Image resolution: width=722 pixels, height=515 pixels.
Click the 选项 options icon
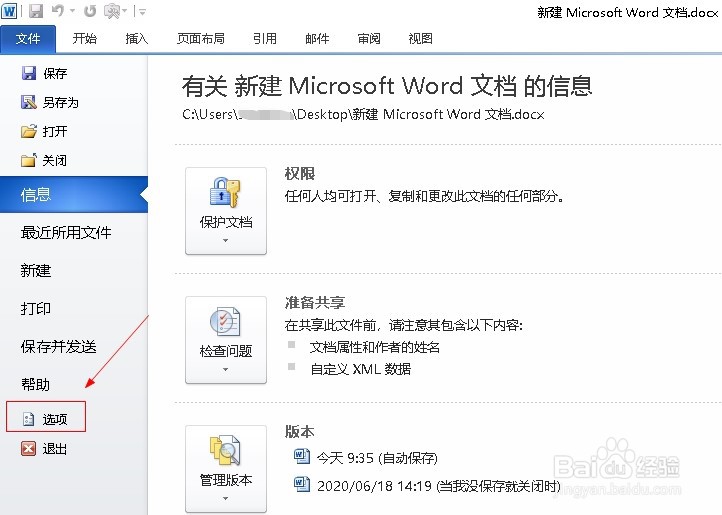[29, 419]
